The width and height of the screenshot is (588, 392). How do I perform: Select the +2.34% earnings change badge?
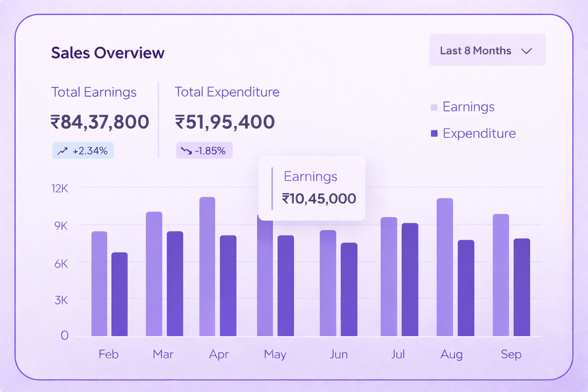pos(83,151)
